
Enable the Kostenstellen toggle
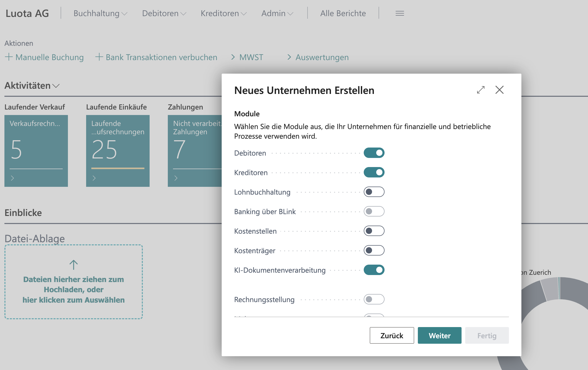[374, 231]
